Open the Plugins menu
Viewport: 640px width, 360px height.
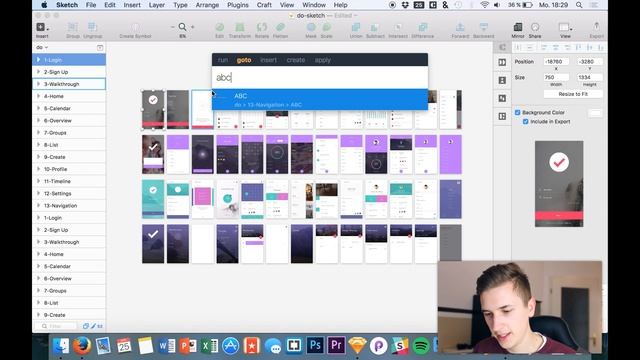238,5
